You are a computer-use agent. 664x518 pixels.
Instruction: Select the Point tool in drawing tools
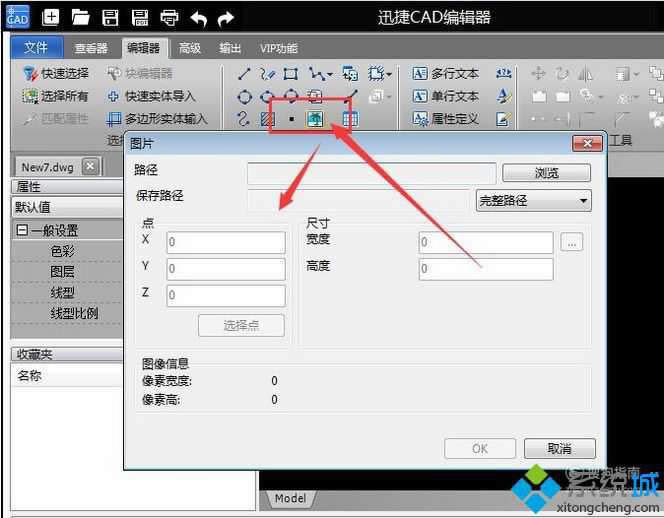pos(291,119)
